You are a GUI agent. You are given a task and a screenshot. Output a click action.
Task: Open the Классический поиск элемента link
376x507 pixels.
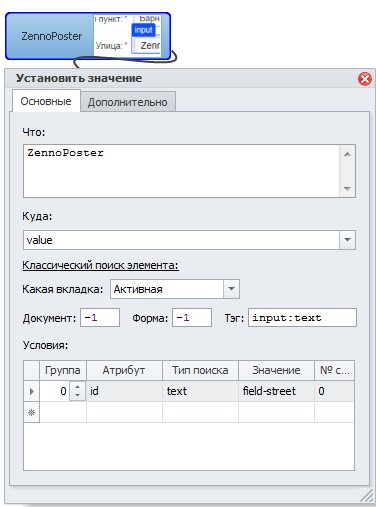click(x=100, y=265)
